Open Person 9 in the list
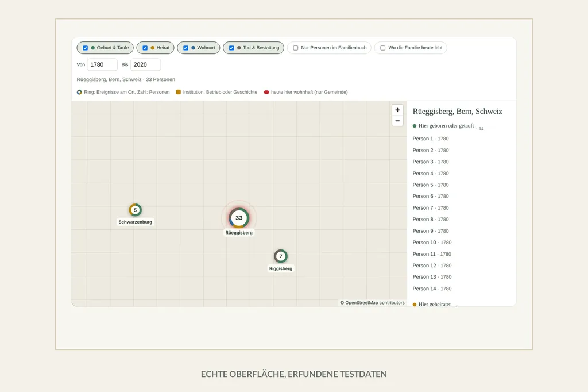This screenshot has width=588, height=392. (x=431, y=231)
